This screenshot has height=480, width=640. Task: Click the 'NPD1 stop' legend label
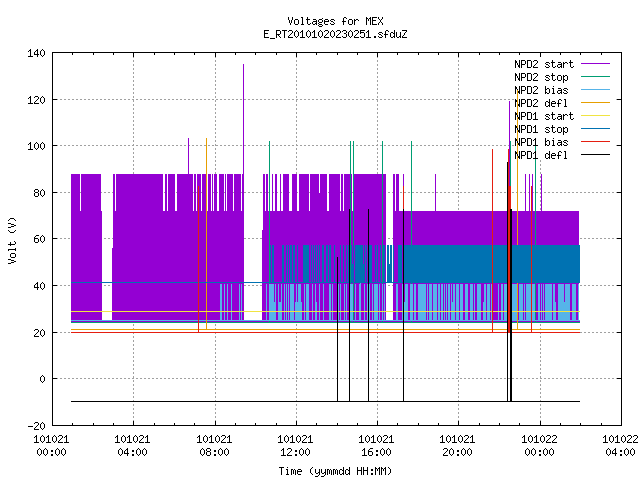[x=541, y=129]
